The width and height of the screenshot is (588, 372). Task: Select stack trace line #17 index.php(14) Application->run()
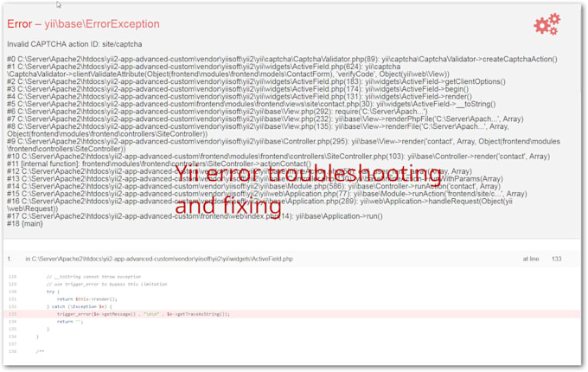pyautogui.click(x=195, y=216)
